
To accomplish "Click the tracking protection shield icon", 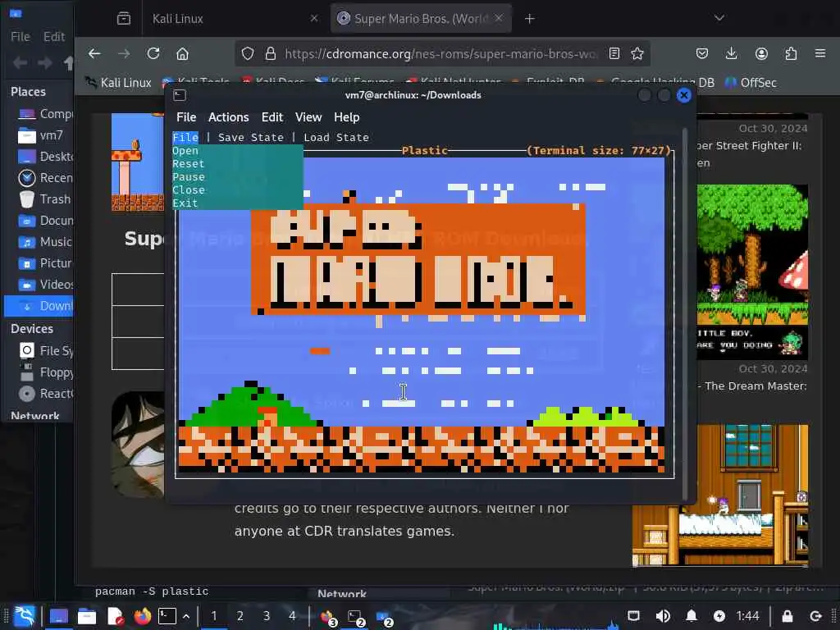I will coord(248,53).
